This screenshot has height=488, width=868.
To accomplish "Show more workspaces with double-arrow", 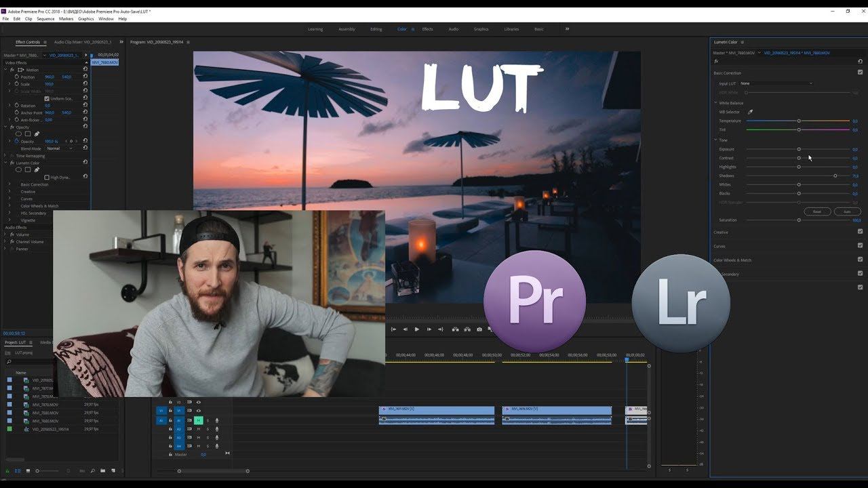I will click(567, 29).
